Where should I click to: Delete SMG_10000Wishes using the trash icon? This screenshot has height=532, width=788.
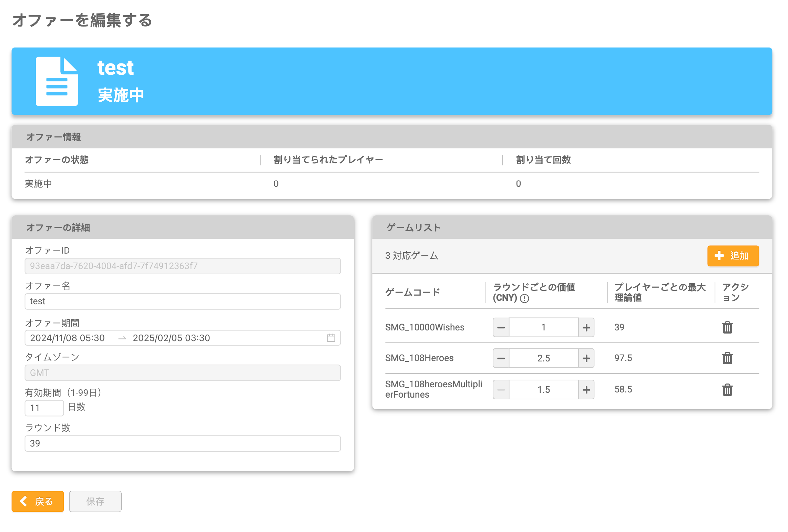pyautogui.click(x=727, y=327)
